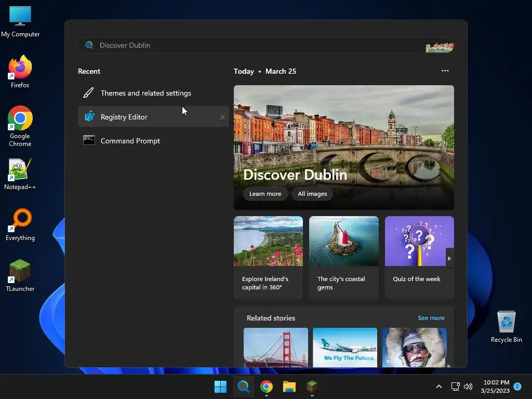Open the clock and date flyout
Viewport: 532px width, 399px height.
pyautogui.click(x=495, y=387)
